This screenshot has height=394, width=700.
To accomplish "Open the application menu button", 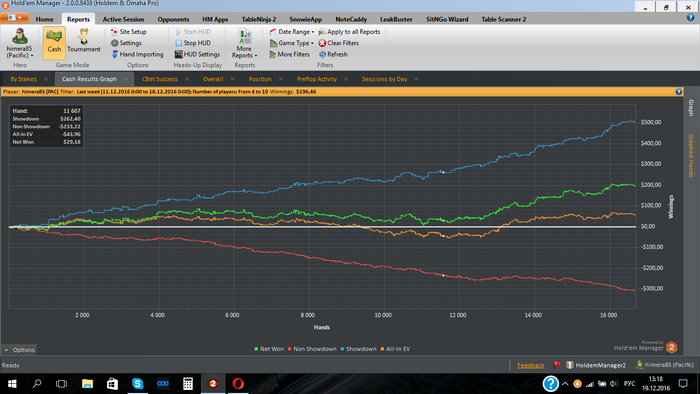I will [15, 18].
